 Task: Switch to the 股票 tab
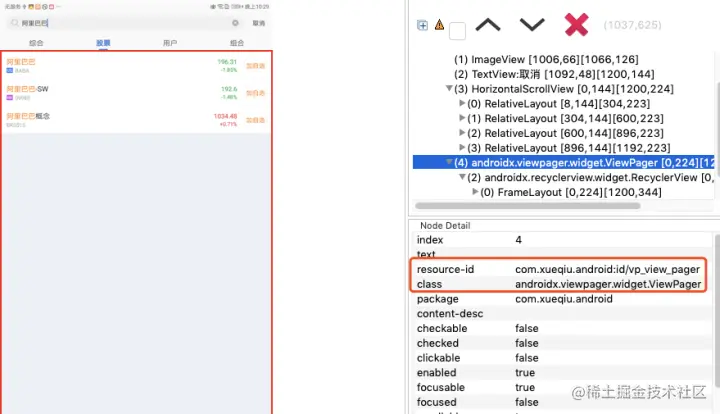tap(103, 43)
